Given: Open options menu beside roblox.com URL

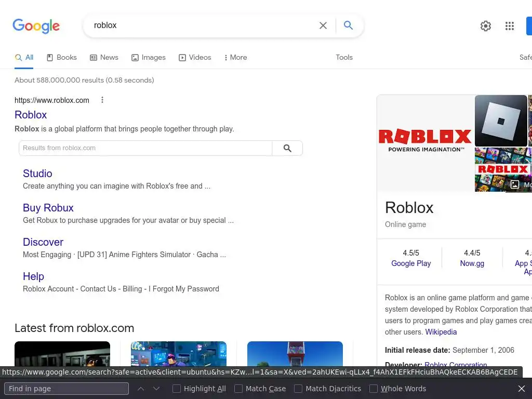Looking at the screenshot, I should [x=102, y=100].
